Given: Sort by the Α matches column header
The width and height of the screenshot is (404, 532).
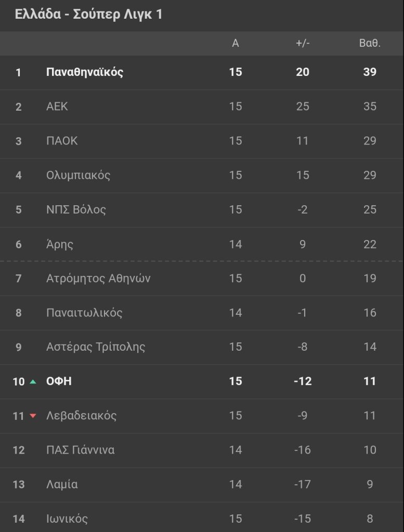Looking at the screenshot, I should [x=236, y=44].
